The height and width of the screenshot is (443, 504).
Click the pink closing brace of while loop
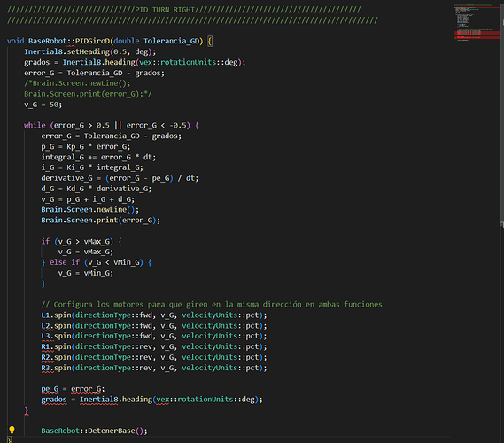[x=27, y=410]
